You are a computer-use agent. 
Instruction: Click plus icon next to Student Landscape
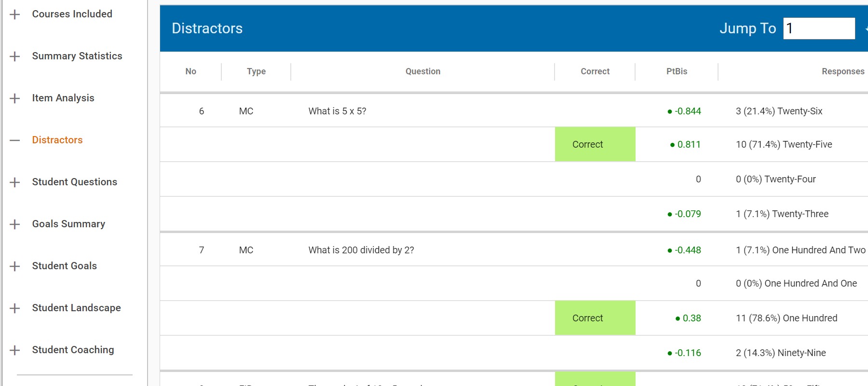click(x=15, y=308)
